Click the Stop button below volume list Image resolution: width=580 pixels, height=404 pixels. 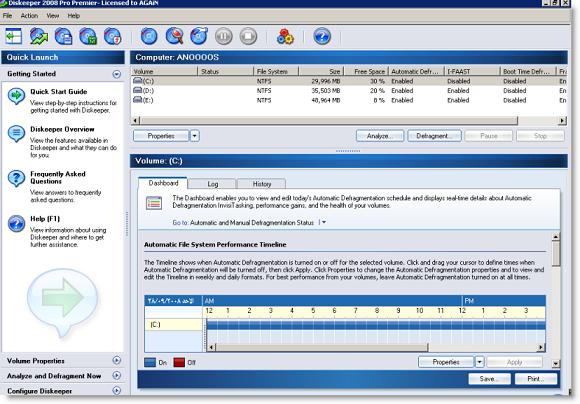tap(540, 136)
